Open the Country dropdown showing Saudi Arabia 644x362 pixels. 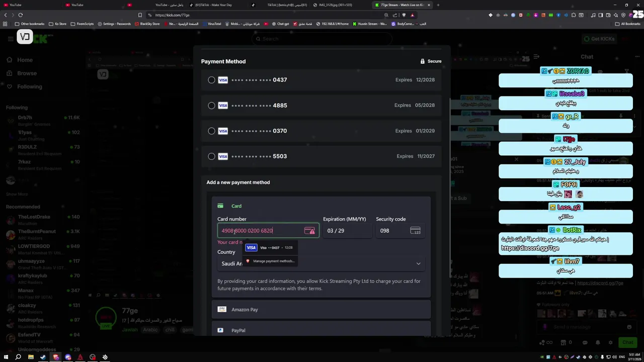click(x=321, y=263)
